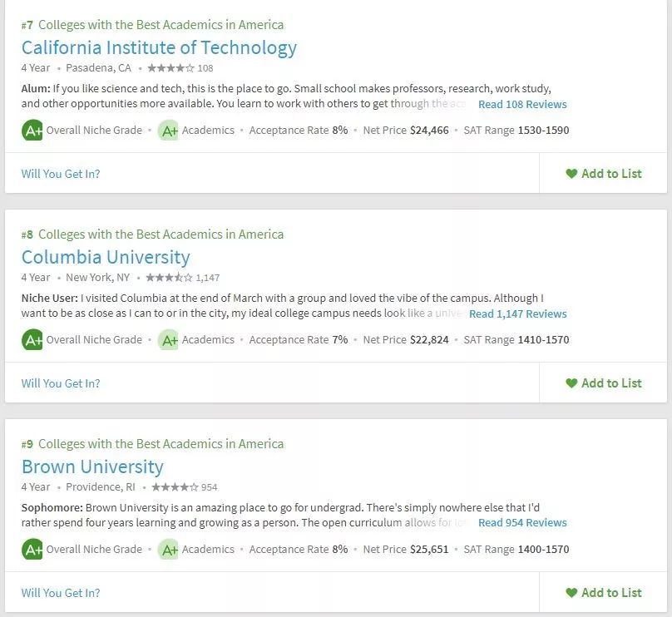Image resolution: width=672 pixels, height=617 pixels.
Task: Click Will You Get In for Caltech
Action: point(61,174)
